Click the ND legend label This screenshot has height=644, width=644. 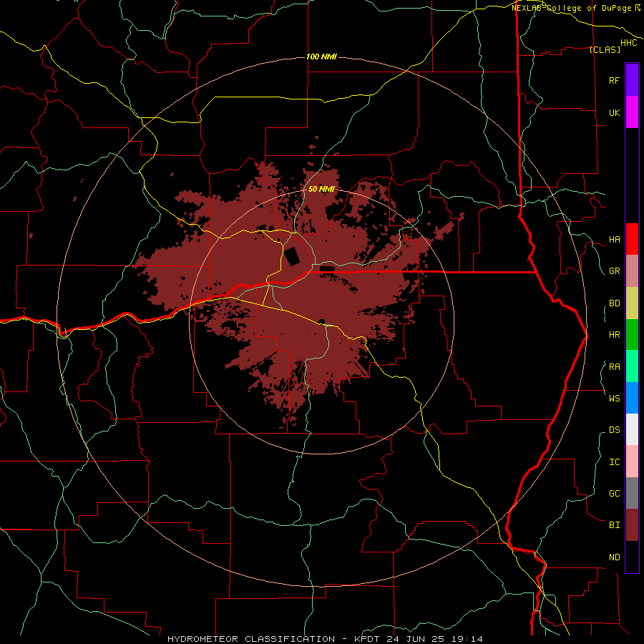pos(614,557)
